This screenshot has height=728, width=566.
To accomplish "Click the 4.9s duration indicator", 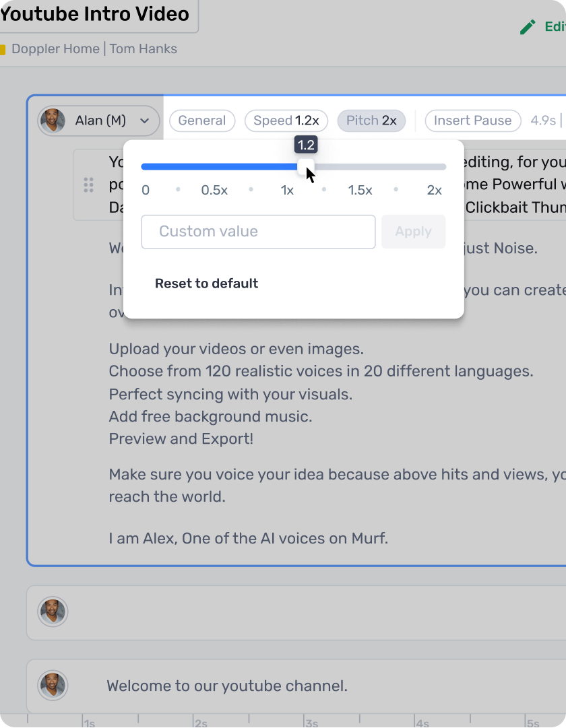I will 543,121.
